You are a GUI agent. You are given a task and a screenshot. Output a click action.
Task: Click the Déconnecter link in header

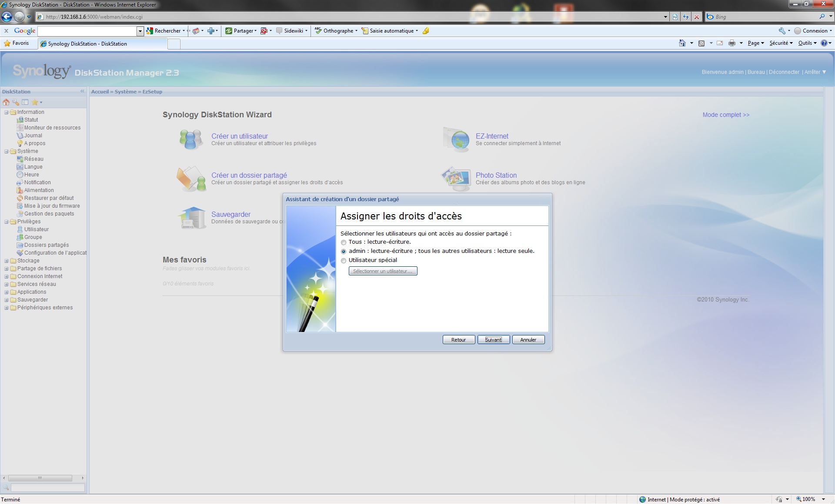click(x=784, y=72)
